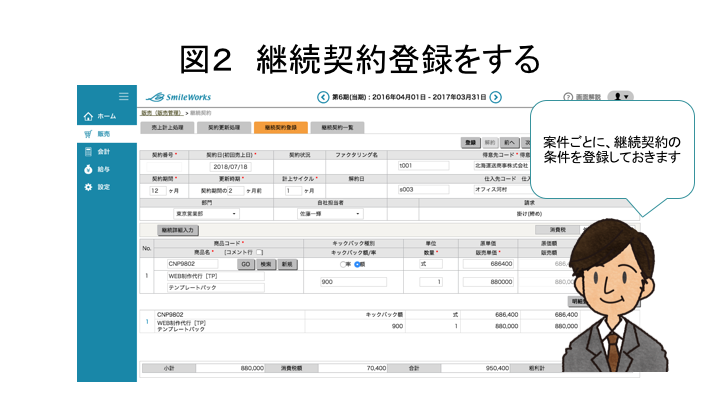The image size is (720, 405).
Task: Click the kickback amount field 900
Action: 353,282
